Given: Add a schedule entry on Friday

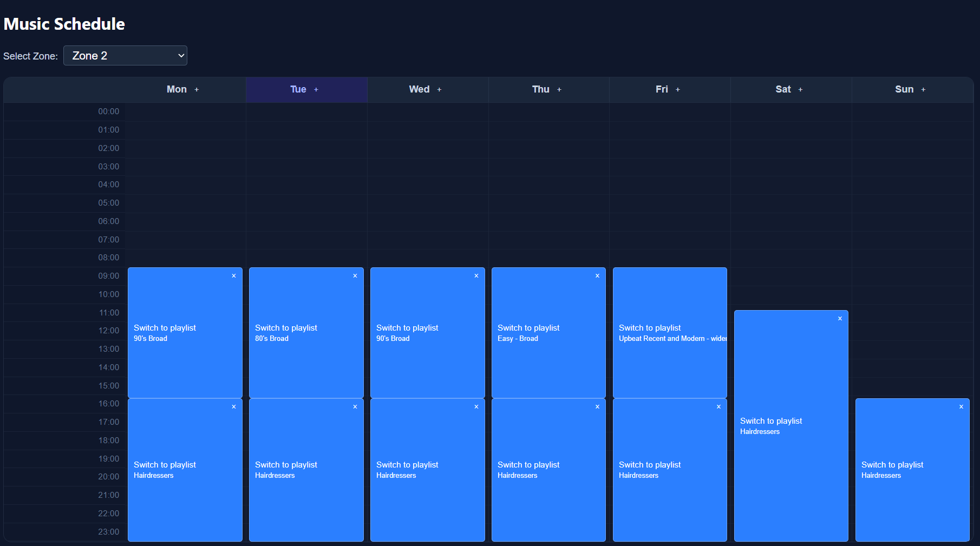Looking at the screenshot, I should (677, 90).
